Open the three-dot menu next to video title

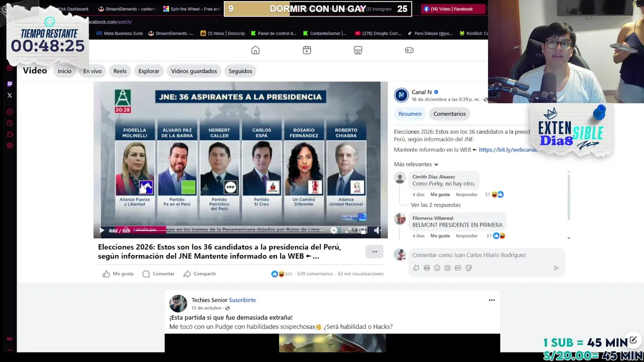(374, 251)
